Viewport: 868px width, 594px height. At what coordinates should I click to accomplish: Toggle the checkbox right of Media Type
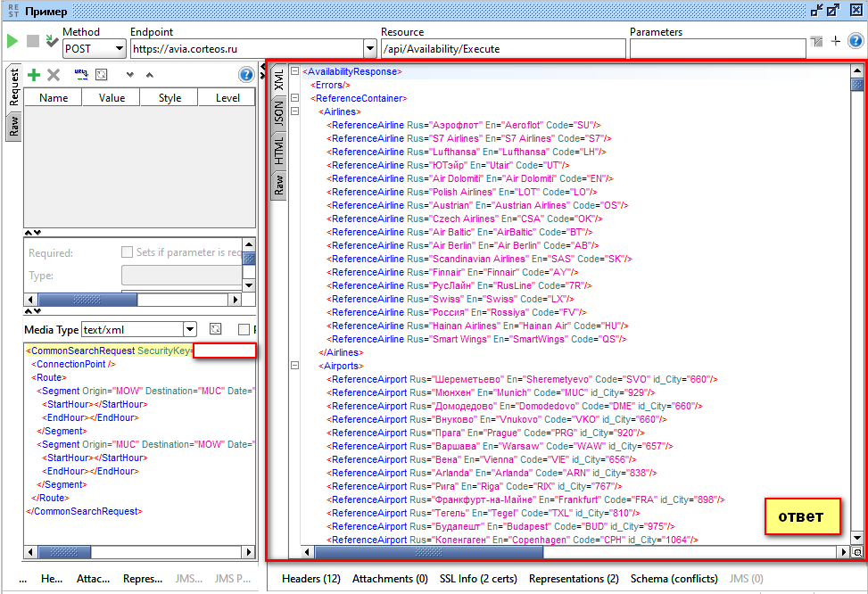coord(244,330)
